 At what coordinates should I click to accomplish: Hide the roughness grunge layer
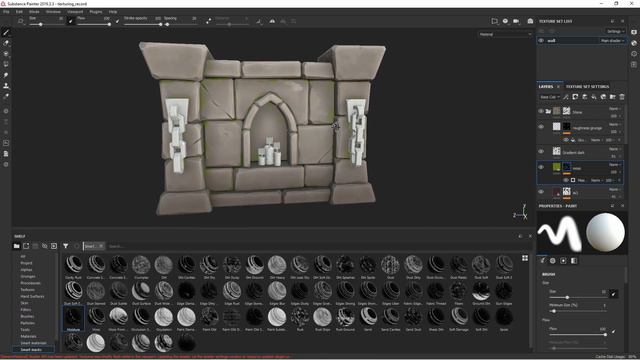click(x=541, y=127)
